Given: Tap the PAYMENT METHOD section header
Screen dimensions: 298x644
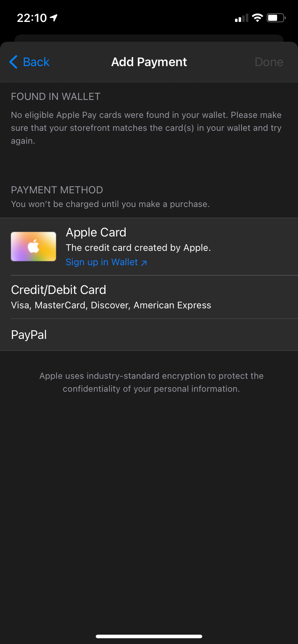Looking at the screenshot, I should 57,190.
